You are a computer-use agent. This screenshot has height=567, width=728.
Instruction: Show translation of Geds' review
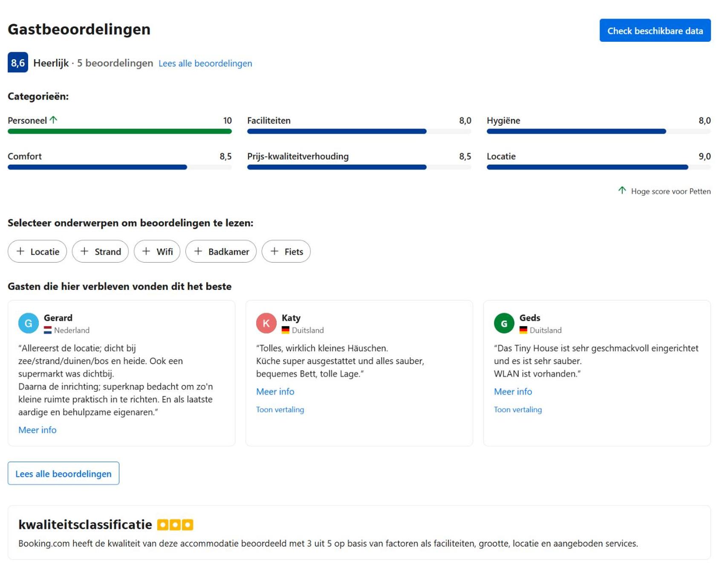coord(518,410)
